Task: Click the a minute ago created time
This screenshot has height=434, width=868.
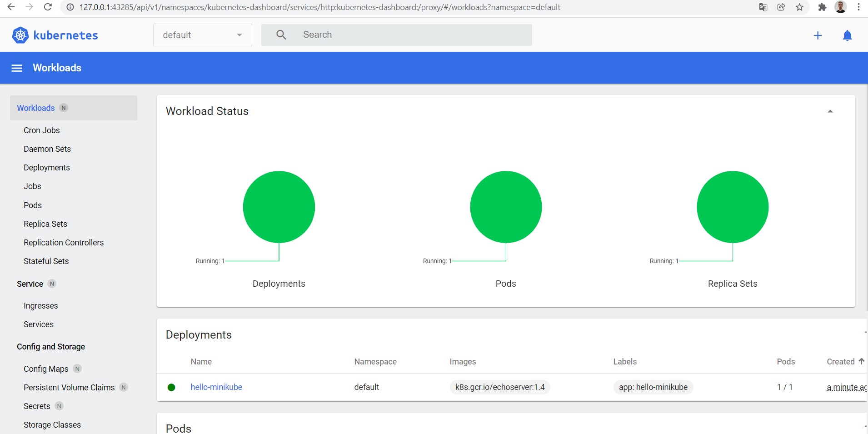Action: [x=847, y=387]
